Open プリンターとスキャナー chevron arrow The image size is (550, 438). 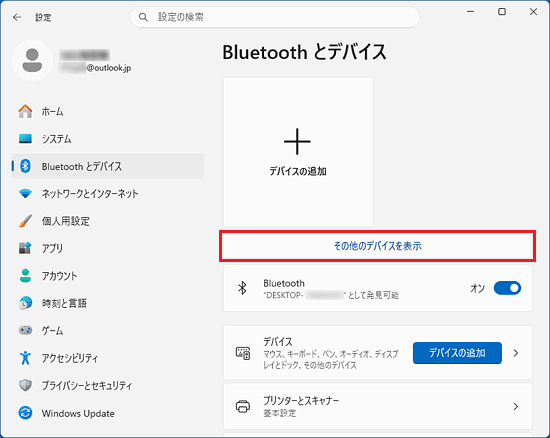tap(516, 406)
